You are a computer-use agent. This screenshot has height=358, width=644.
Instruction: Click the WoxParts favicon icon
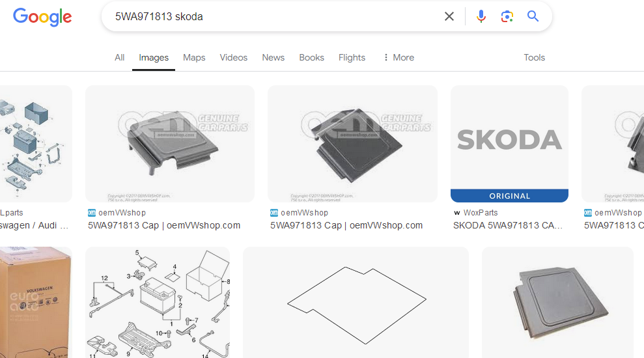point(456,213)
